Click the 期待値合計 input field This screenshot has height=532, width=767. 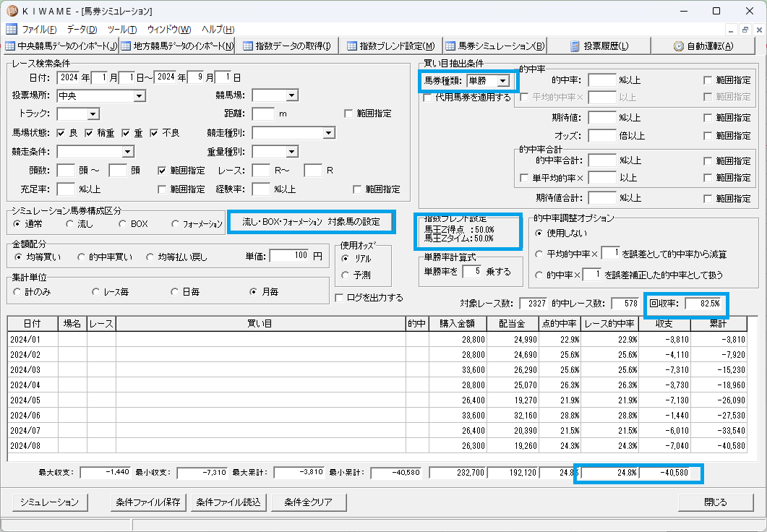601,199
